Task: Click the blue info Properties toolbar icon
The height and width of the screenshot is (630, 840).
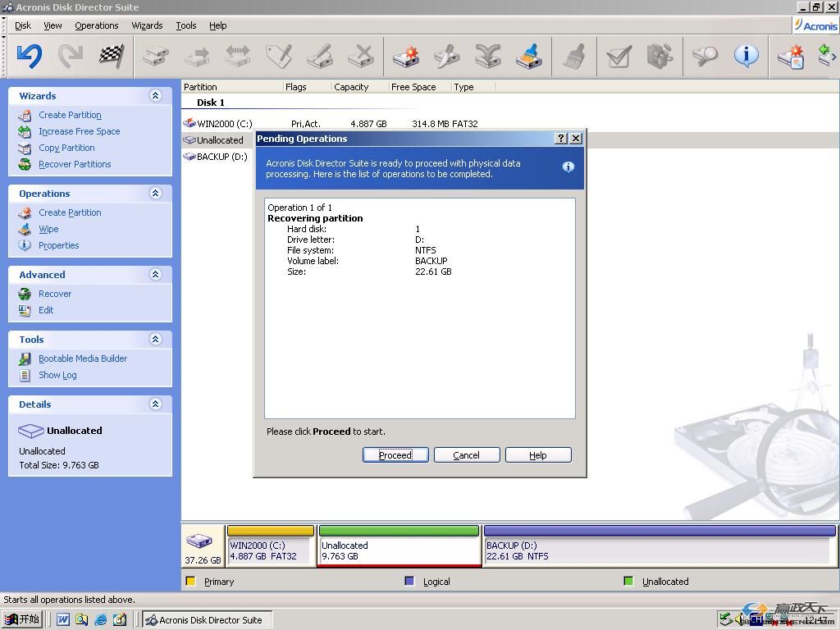Action: tap(746, 56)
